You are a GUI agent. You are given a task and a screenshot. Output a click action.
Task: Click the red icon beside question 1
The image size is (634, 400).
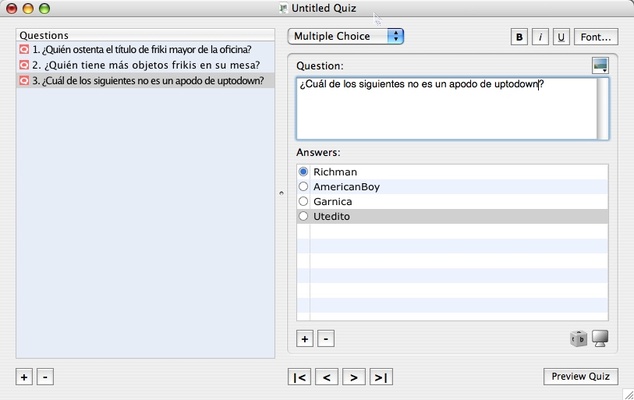click(x=24, y=49)
